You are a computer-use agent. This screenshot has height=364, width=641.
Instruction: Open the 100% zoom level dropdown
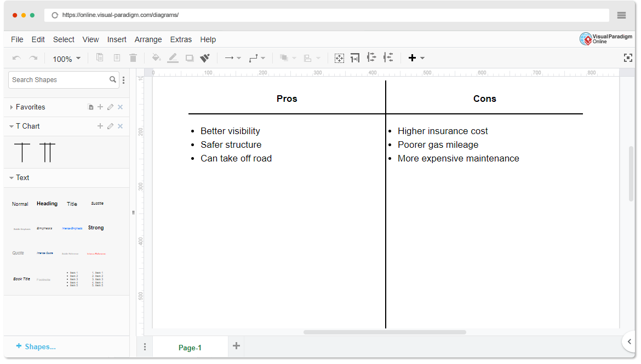point(66,59)
